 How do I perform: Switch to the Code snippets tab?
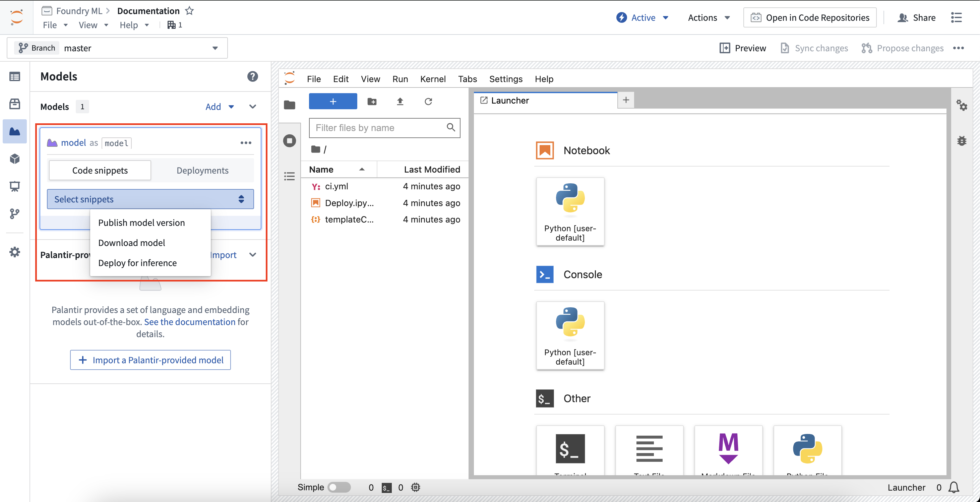(x=100, y=170)
